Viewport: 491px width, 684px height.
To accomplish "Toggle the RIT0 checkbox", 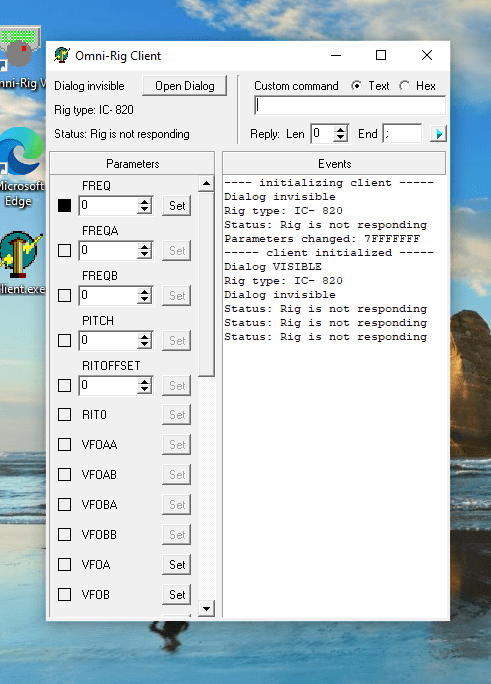I will pyautogui.click(x=65, y=414).
